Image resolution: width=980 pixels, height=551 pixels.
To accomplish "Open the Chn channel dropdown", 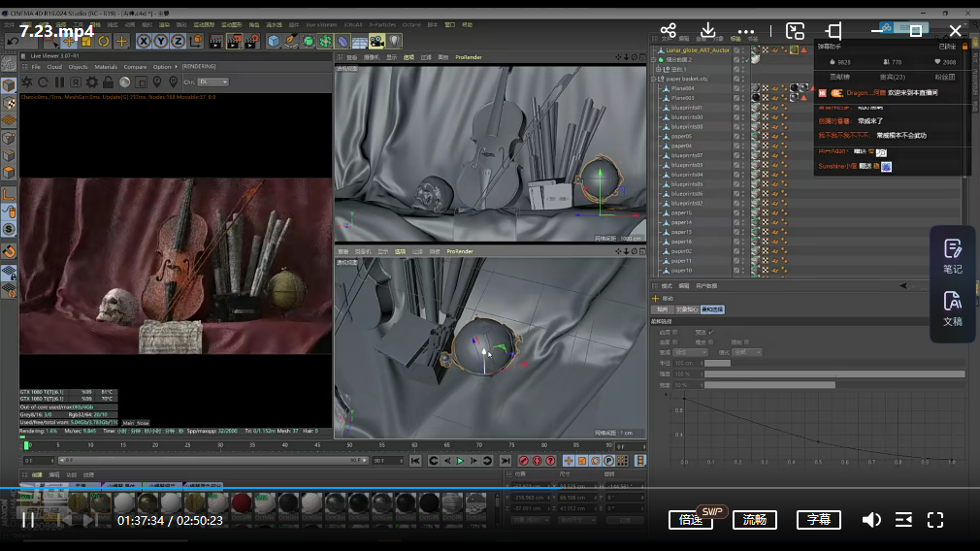I will pyautogui.click(x=213, y=81).
